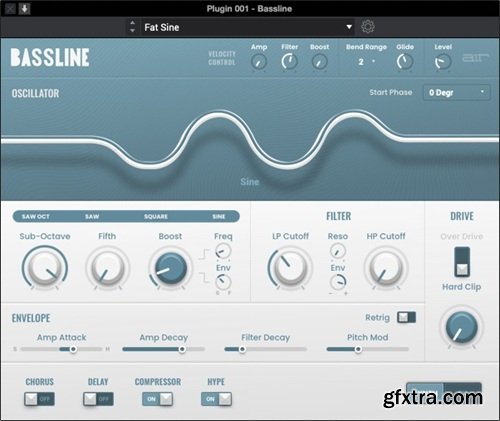
Task: Click the BASSLINE logo
Action: [x=50, y=58]
